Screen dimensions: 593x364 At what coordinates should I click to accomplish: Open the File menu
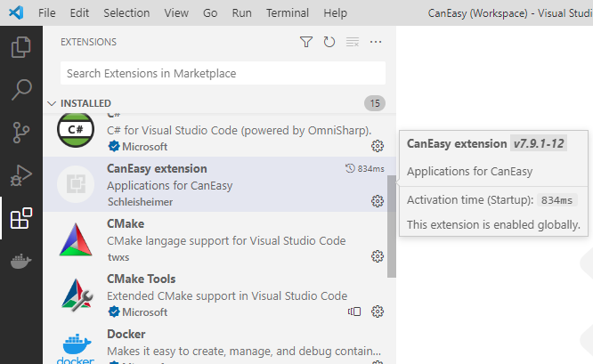[47, 12]
